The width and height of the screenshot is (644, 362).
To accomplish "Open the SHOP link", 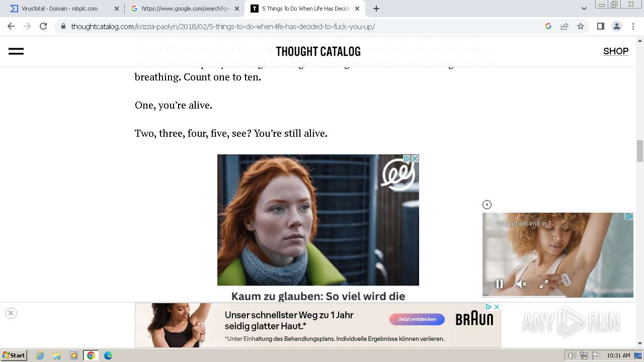I will tap(616, 51).
